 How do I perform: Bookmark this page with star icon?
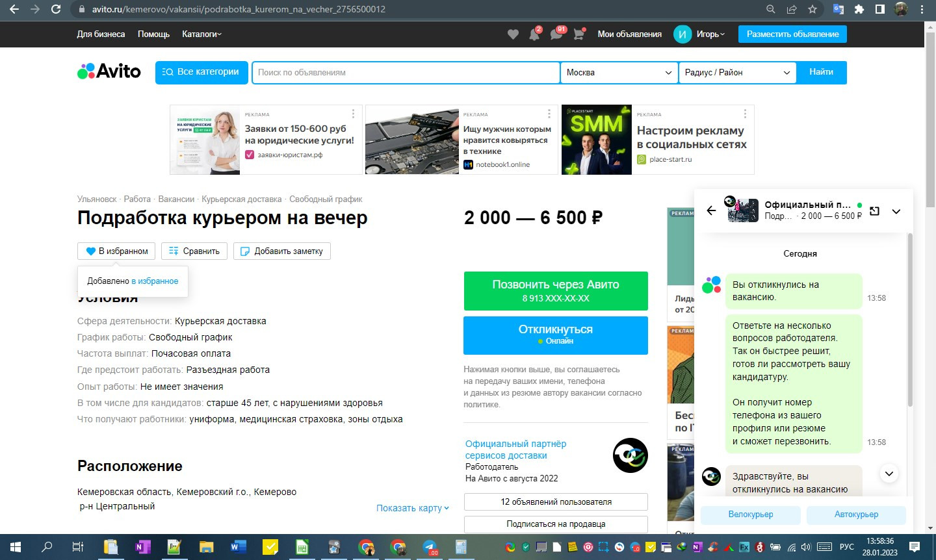click(x=812, y=10)
